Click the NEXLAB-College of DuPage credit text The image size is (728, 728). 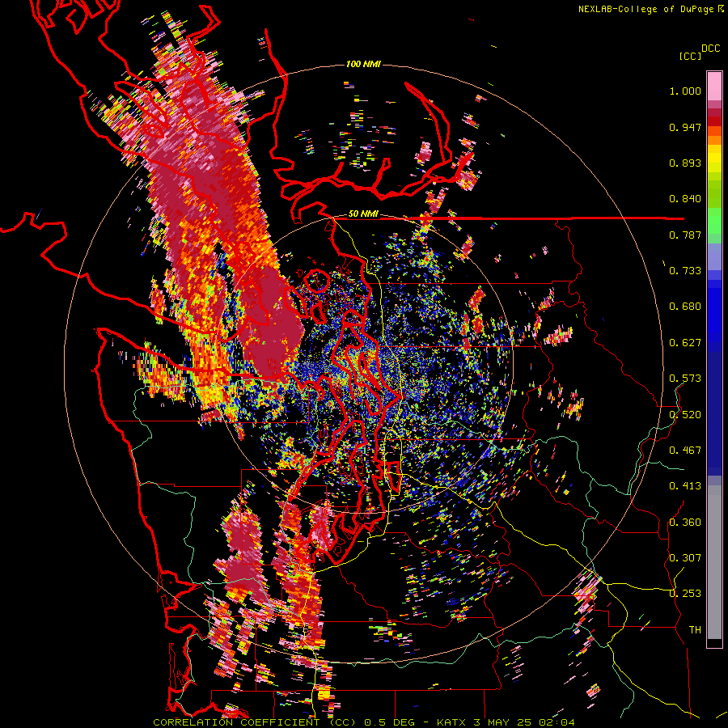[647, 9]
